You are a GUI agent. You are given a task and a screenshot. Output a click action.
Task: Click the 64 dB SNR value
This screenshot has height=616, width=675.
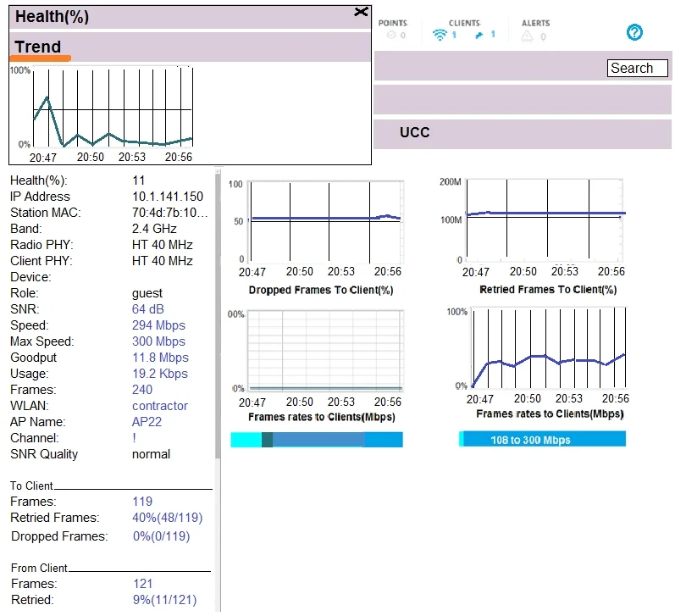click(147, 309)
